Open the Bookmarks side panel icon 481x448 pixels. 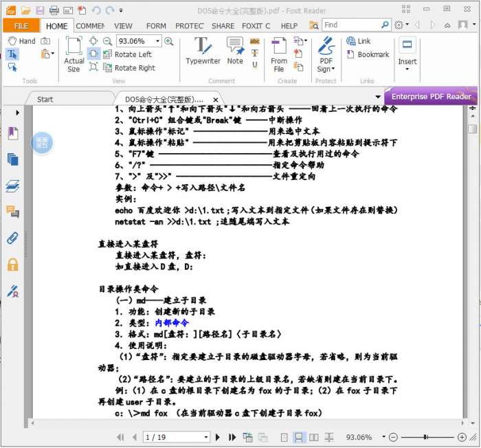(12, 133)
